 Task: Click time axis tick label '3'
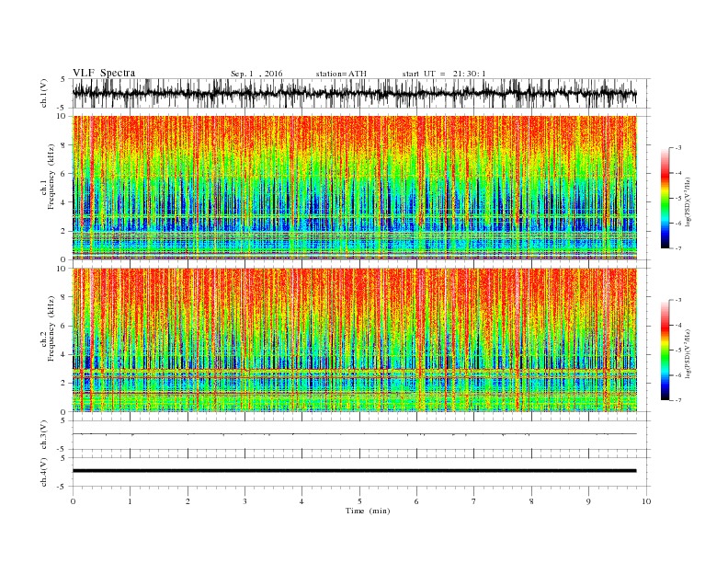(x=245, y=501)
